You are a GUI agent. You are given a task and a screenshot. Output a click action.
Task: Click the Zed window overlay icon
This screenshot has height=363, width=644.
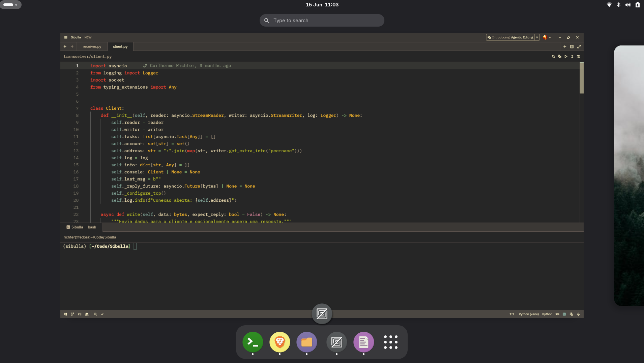(x=322, y=314)
